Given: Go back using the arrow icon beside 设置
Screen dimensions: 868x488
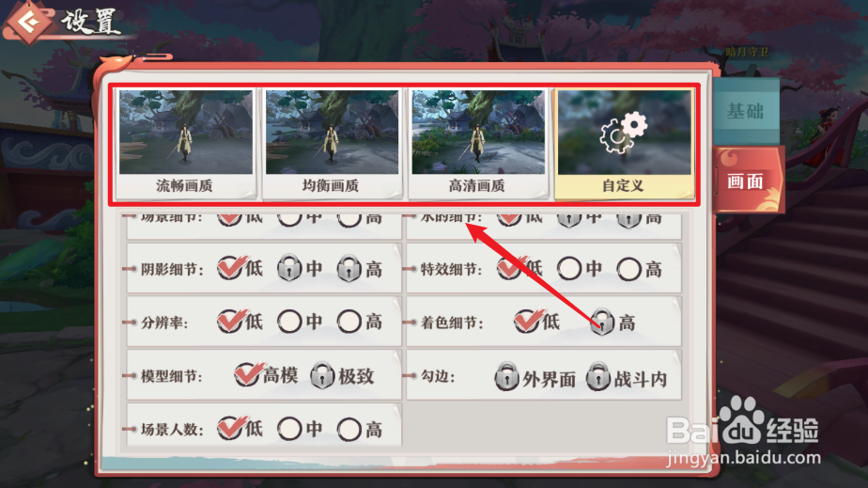Looking at the screenshot, I should pos(27,23).
